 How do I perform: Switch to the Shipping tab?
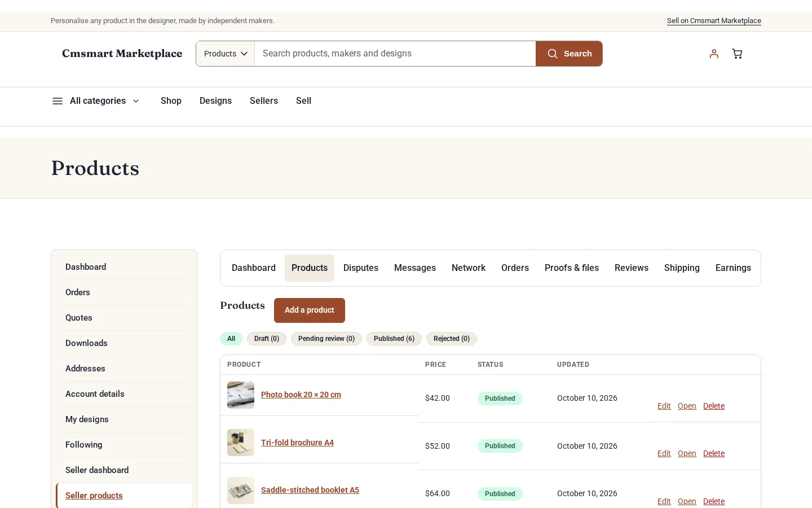682,268
